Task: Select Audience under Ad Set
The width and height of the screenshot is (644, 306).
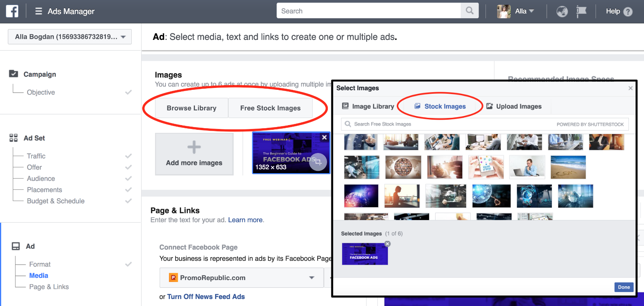Action: (41, 178)
